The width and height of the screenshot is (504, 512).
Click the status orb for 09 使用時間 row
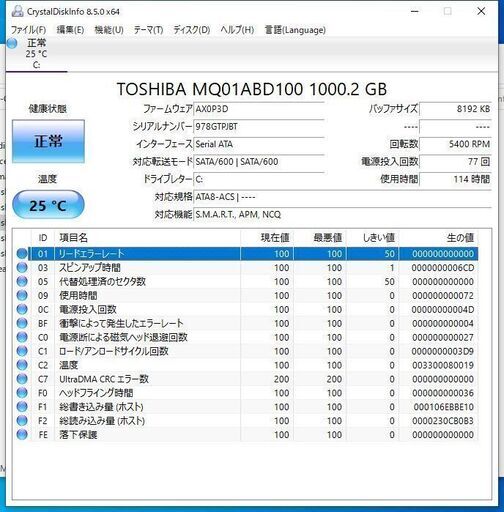22,296
